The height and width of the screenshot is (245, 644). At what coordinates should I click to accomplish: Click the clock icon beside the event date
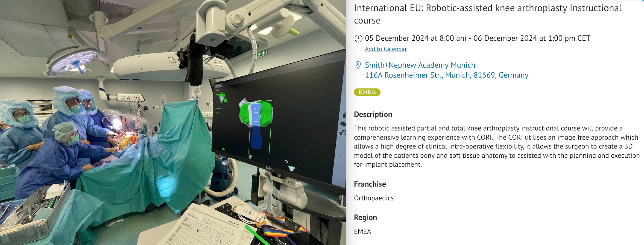[x=358, y=39]
